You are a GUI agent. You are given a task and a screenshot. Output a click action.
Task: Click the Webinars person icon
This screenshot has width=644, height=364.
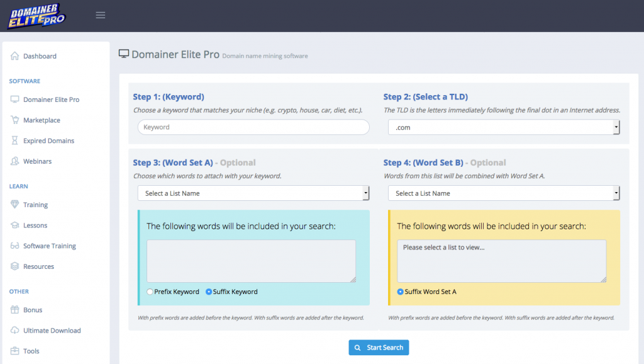tap(15, 161)
